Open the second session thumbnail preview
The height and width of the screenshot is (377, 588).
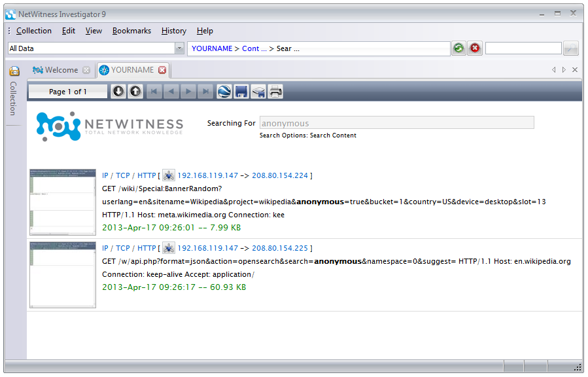pyautogui.click(x=63, y=275)
